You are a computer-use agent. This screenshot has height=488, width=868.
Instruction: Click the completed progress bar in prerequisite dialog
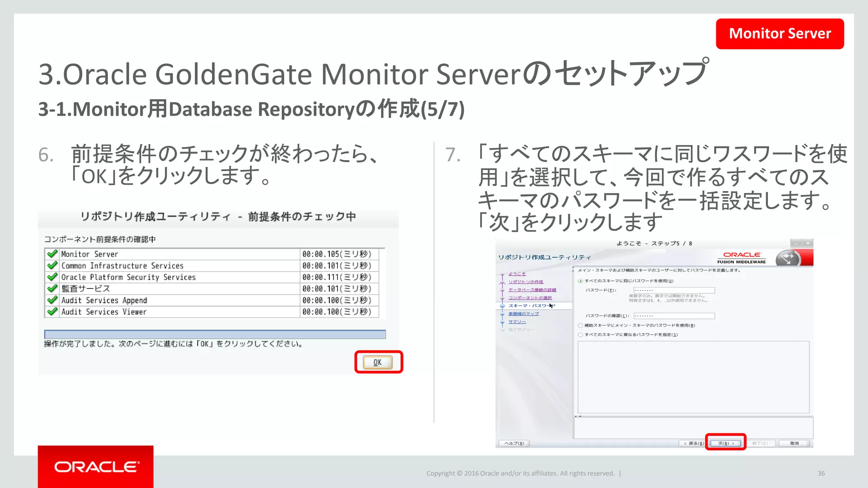215,334
